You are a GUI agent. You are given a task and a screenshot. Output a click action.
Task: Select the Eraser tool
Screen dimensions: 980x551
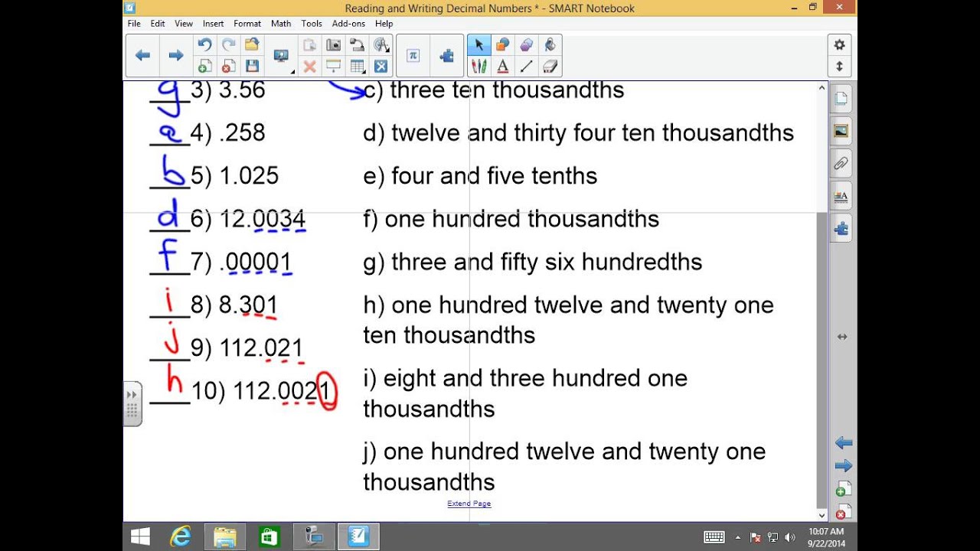550,67
